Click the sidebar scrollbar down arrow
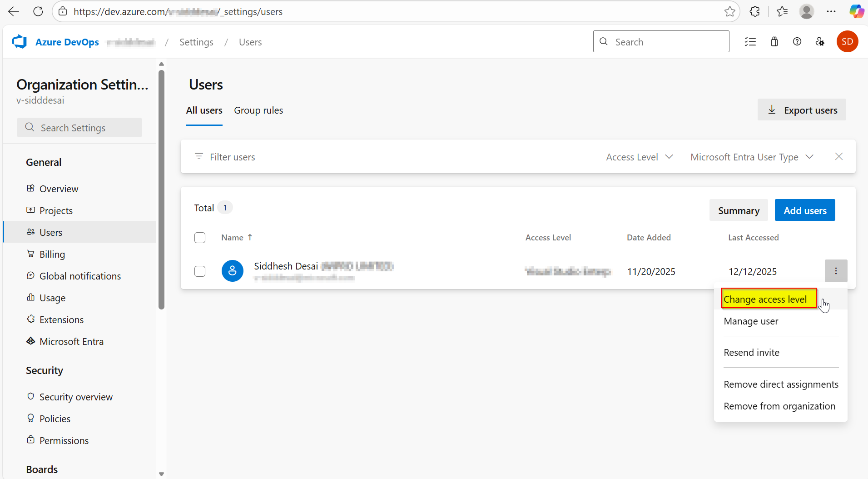Screen dimensions: 868x479 (161, 474)
